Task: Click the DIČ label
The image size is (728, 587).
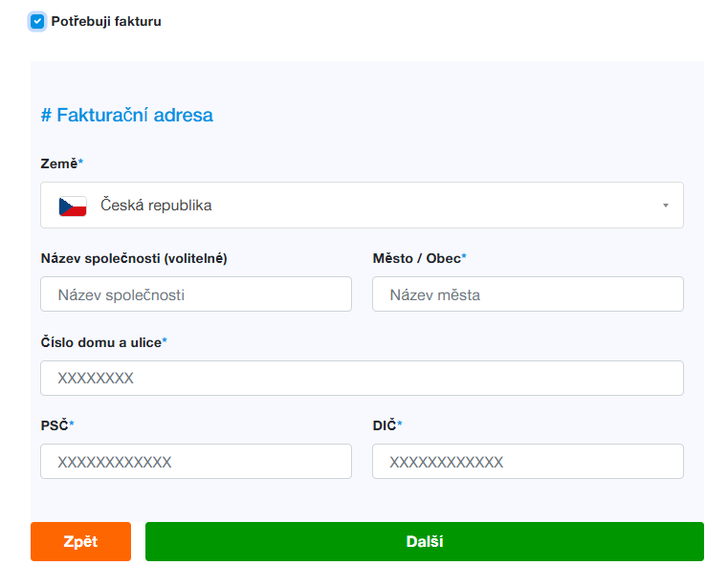Action: coord(387,425)
